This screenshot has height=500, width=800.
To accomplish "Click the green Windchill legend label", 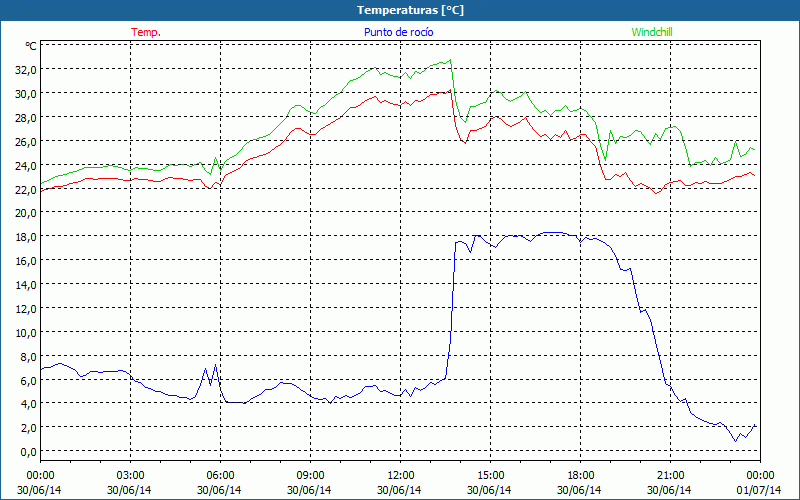I will tap(652, 32).
